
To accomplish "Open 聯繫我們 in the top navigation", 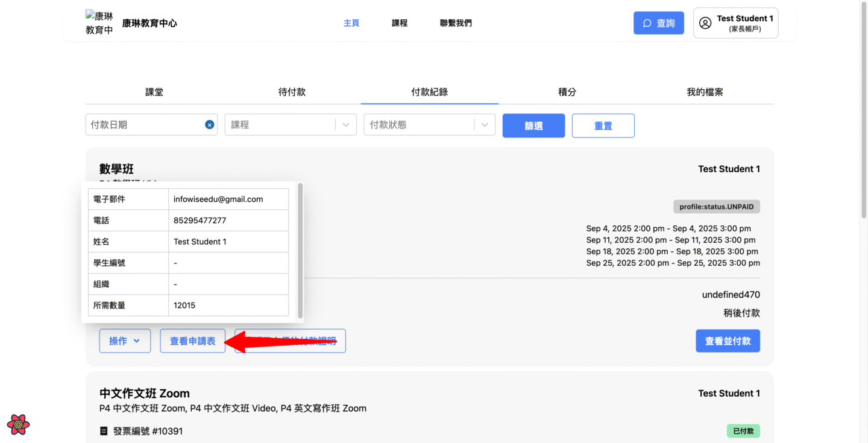I will click(456, 23).
